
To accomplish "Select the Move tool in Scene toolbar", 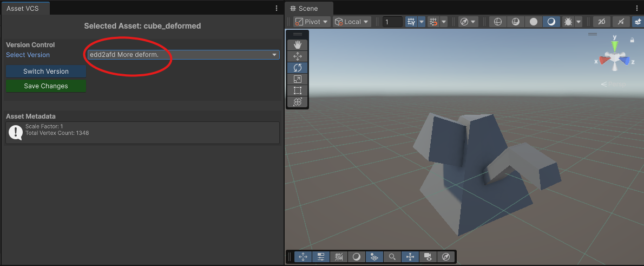I will coord(297,56).
